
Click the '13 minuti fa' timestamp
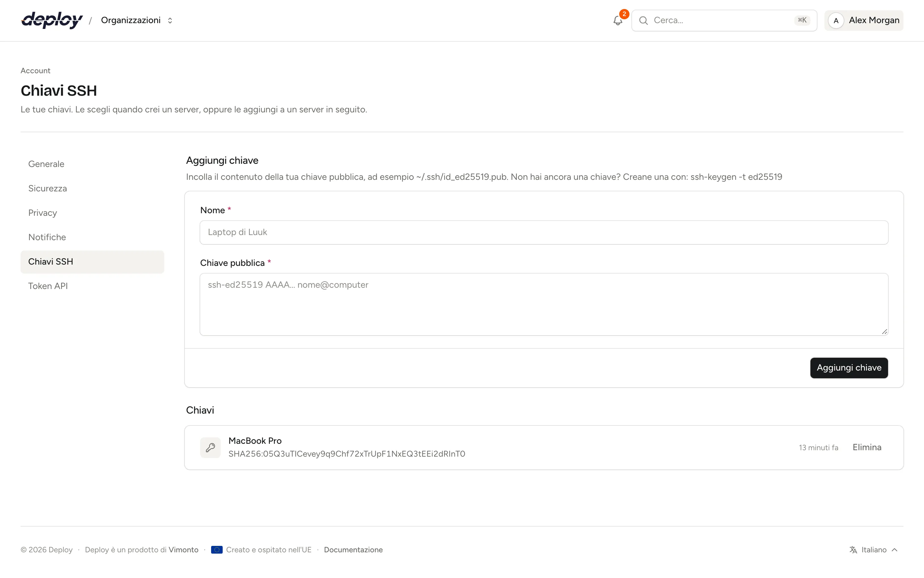[x=818, y=448]
